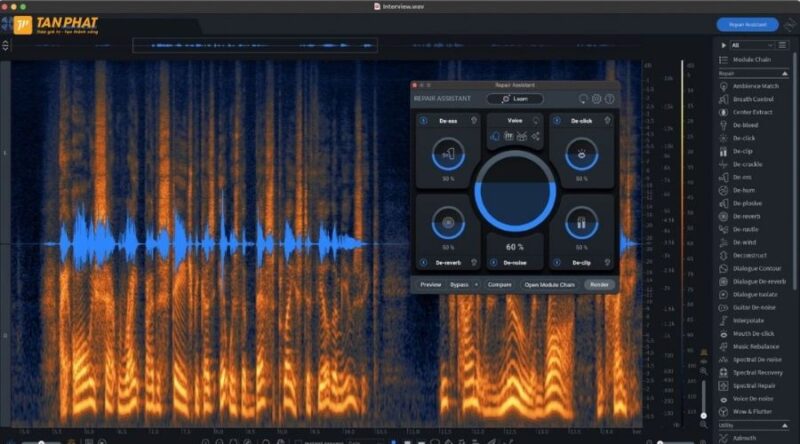The width and height of the screenshot is (800, 444).
Task: Click the Render button
Action: click(599, 285)
